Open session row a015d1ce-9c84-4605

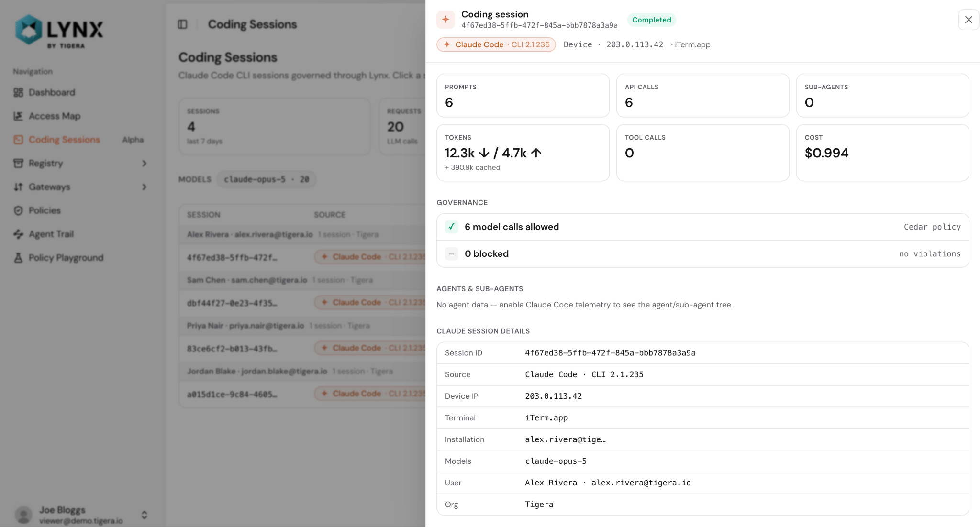coord(302,394)
